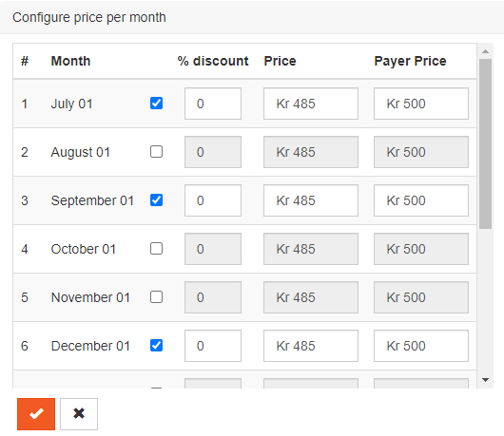
Task: Uncheck the December 01 checkbox
Action: (156, 346)
